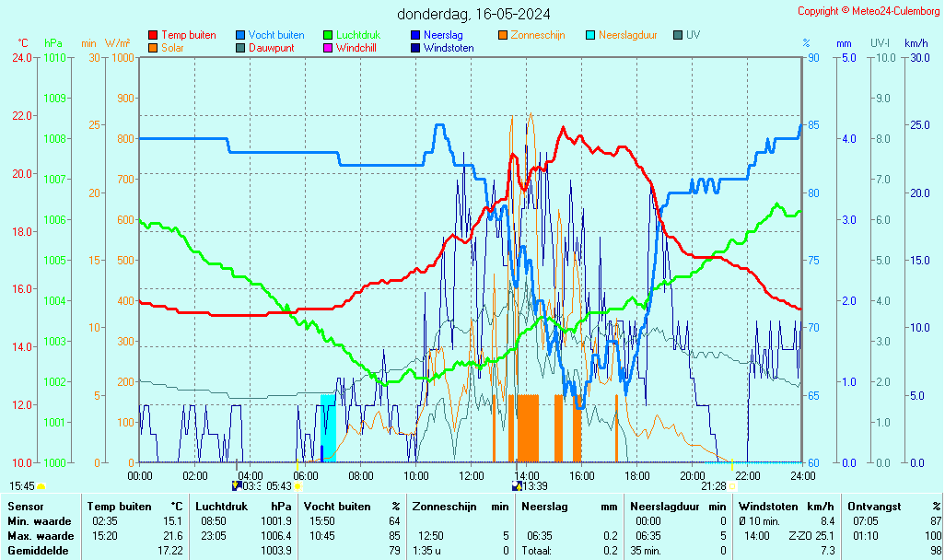Click the red Temp buiten legend square
This screenshot has width=945, height=560.
pos(153,35)
